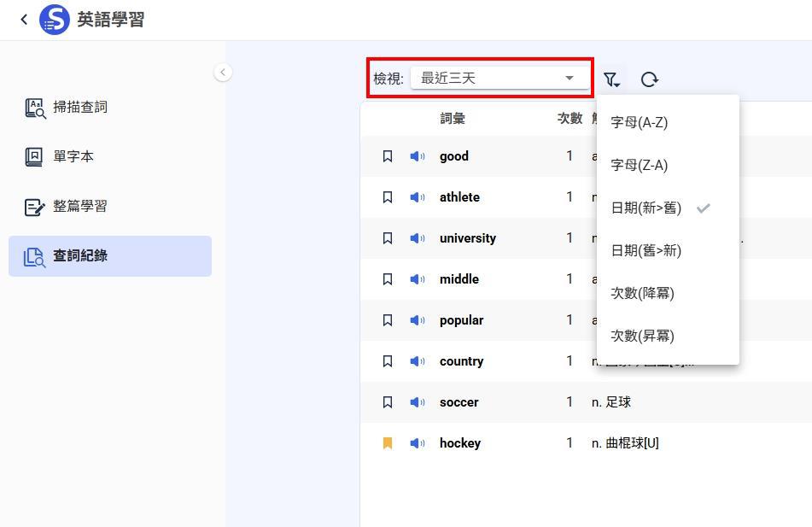Image resolution: width=812 pixels, height=527 pixels.
Task: Click the word athlete
Action: [x=459, y=197]
